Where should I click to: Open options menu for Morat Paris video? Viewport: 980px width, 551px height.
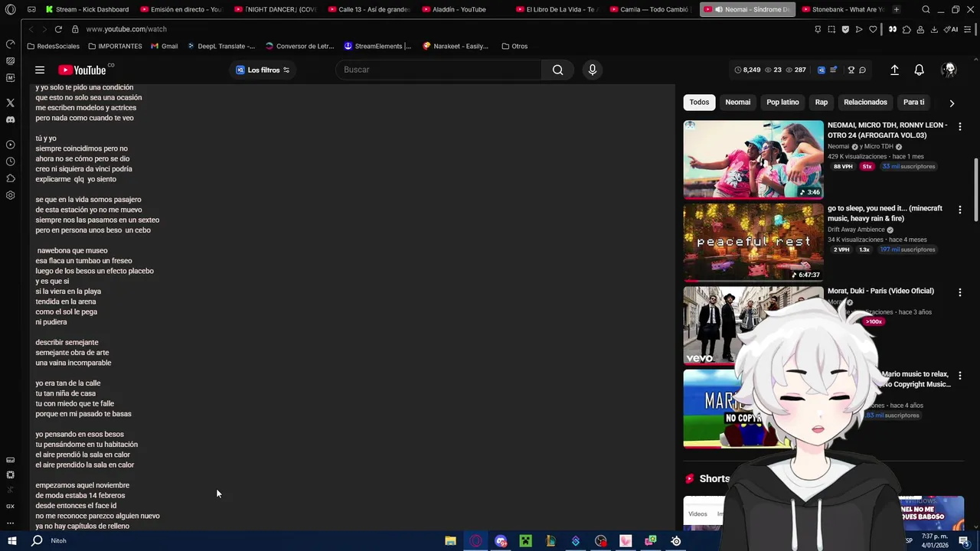(960, 292)
